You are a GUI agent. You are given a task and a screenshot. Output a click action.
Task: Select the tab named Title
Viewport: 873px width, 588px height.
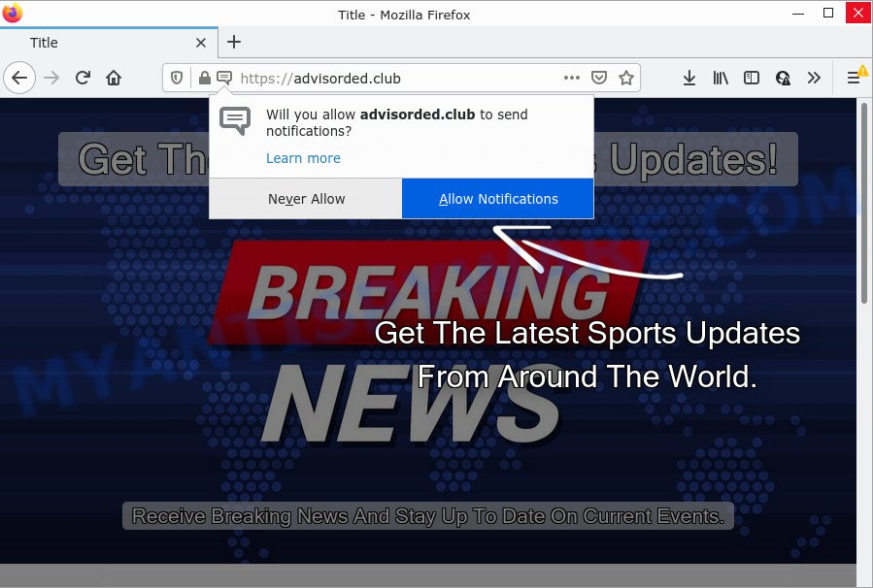coord(109,43)
